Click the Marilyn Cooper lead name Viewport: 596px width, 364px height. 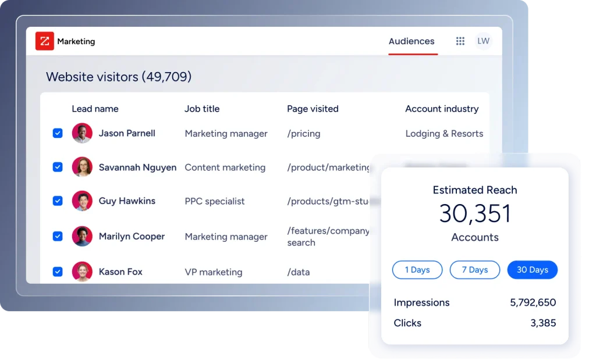pyautogui.click(x=132, y=237)
